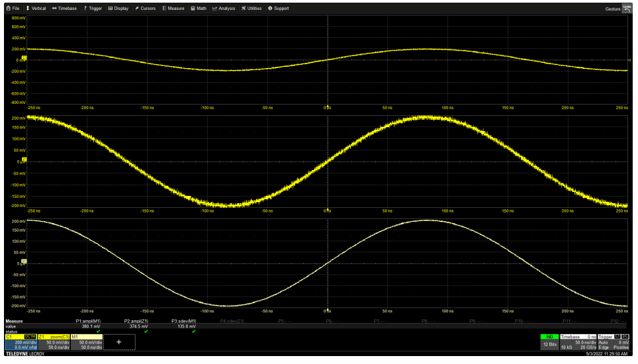Click the 135.8 mV measurement value
638x364 pixels.
[187, 326]
